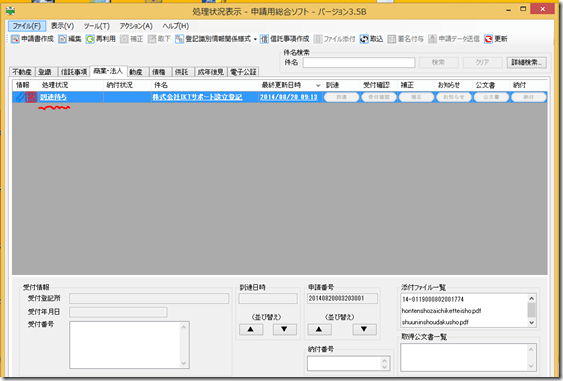Click the 添付ファイル一覧 scrollbar down arrow
The height and width of the screenshot is (381, 563).
point(531,322)
